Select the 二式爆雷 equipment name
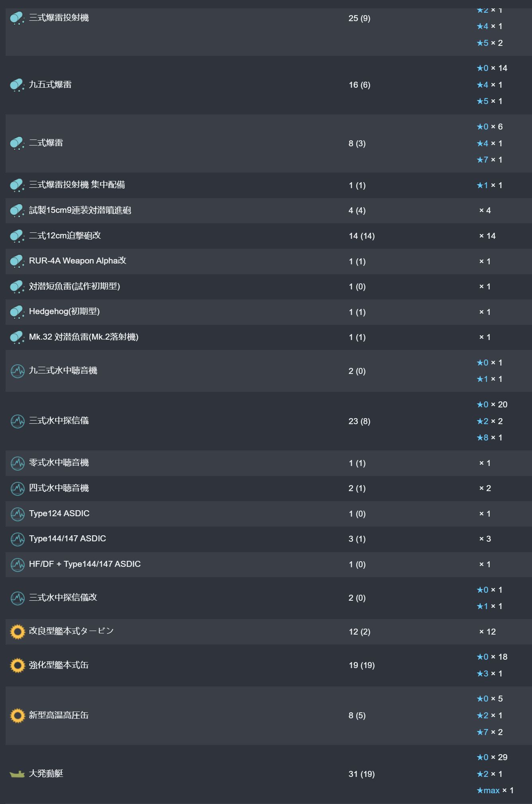 pos(46,143)
